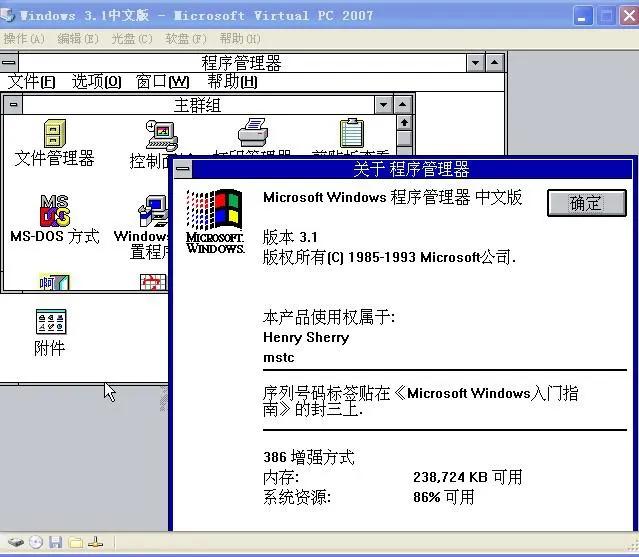Open the Print Manager printer icon

253,132
